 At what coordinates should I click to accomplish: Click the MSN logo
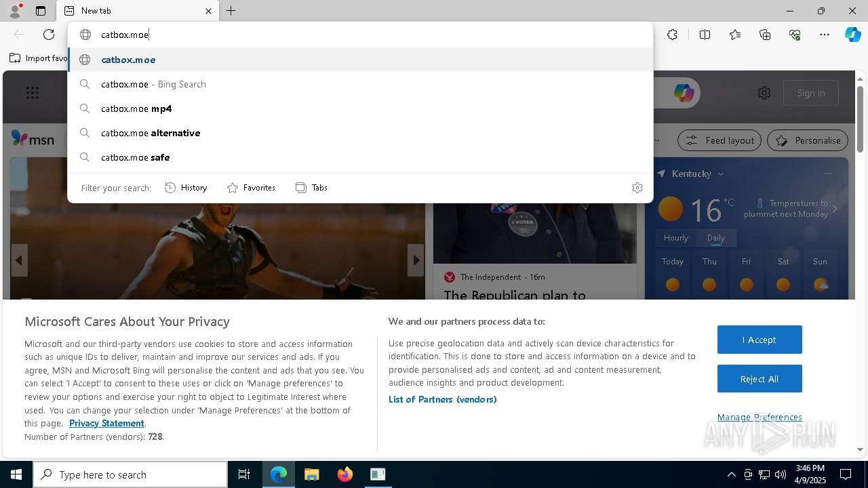(33, 139)
